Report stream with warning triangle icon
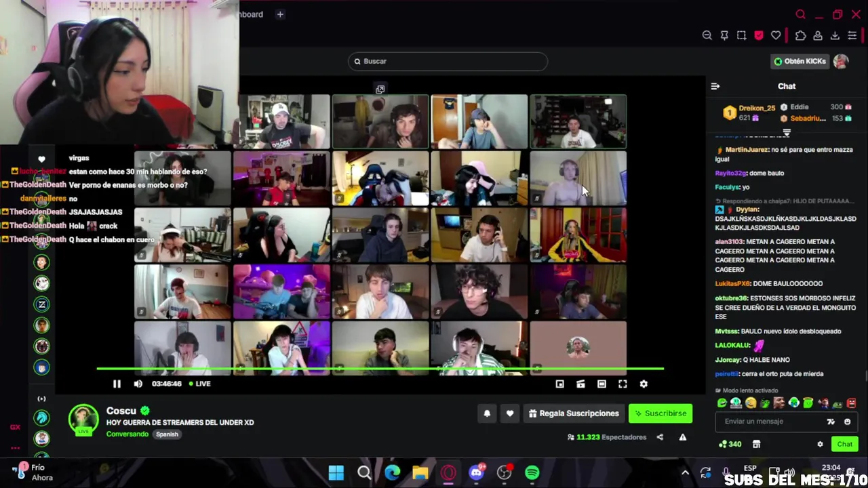Screen dimensions: 868x488 [x=683, y=437]
